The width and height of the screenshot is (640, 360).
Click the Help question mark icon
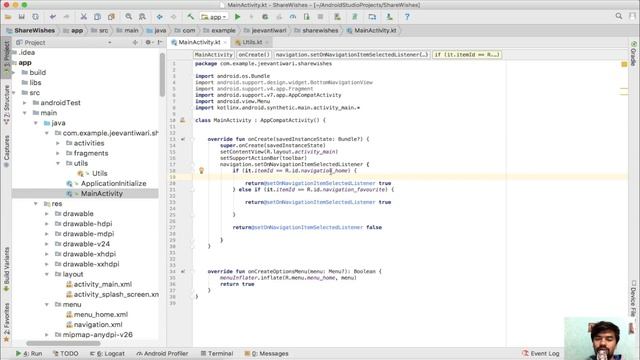[407, 17]
